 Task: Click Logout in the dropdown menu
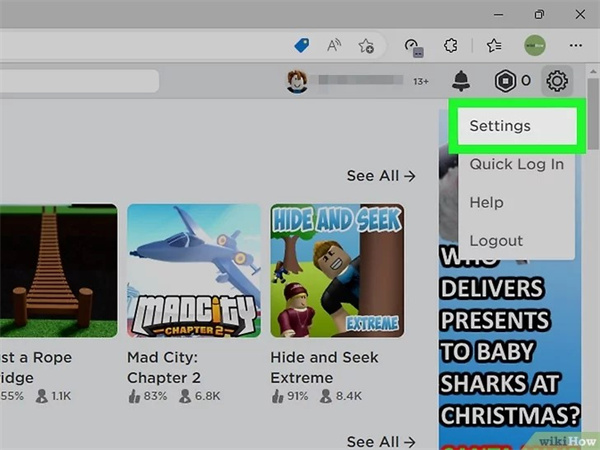(496, 241)
